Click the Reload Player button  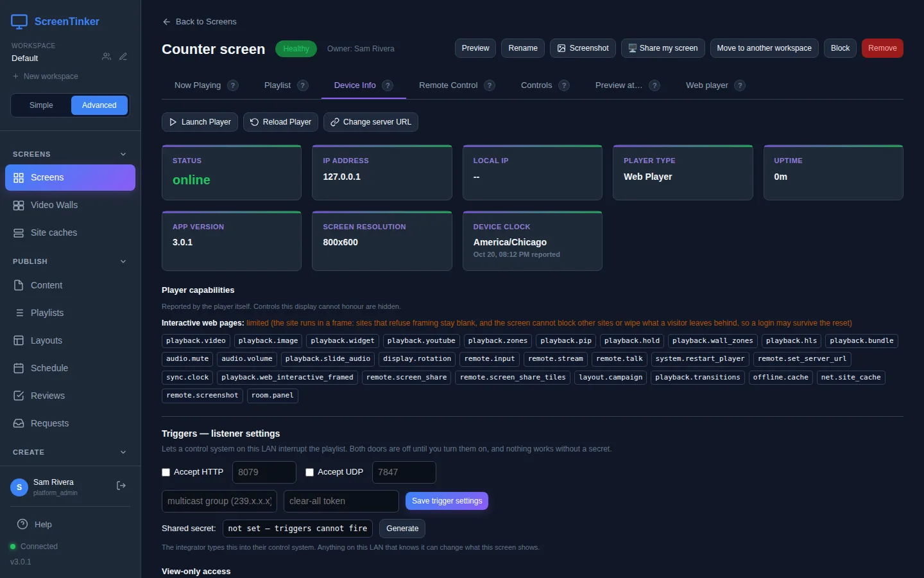pos(280,122)
